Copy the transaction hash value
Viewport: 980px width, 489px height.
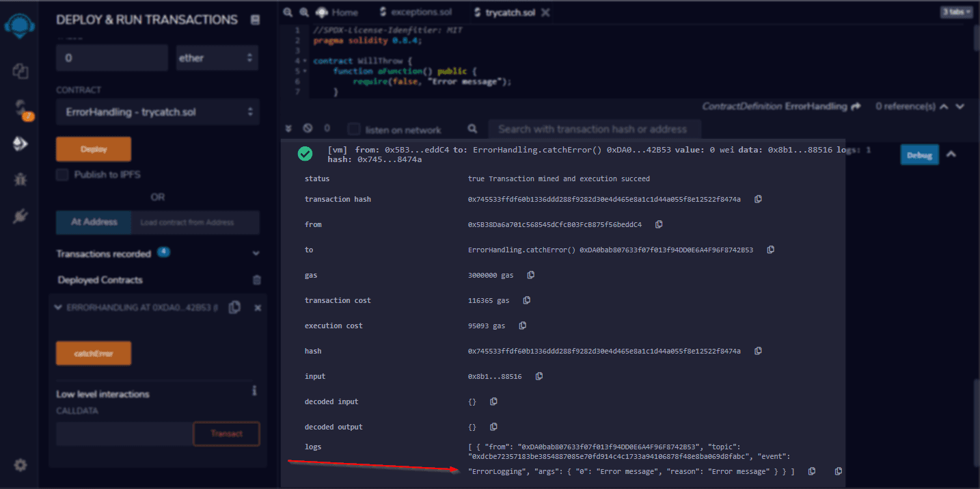[x=758, y=199]
